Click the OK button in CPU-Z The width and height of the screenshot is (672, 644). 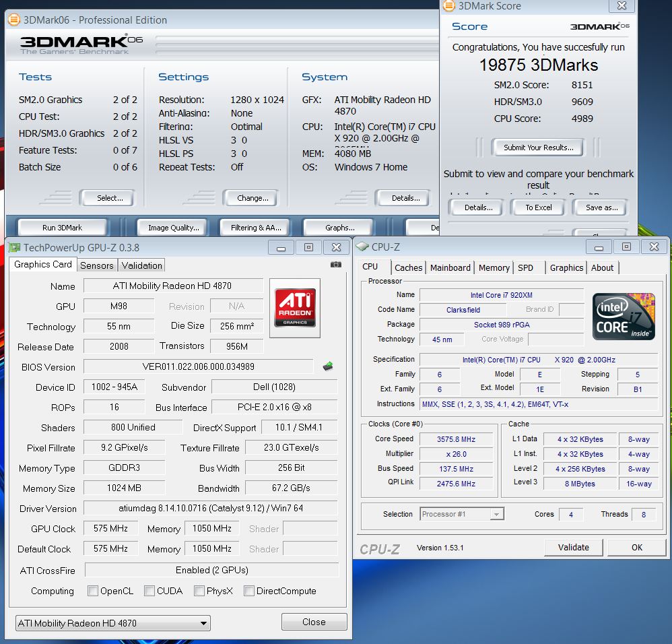pyautogui.click(x=637, y=547)
